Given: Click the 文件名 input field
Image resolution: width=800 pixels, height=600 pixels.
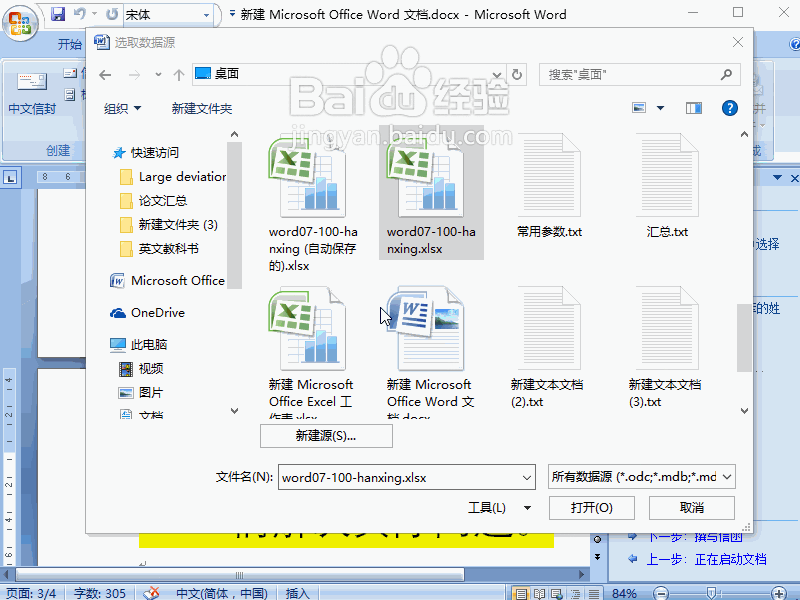Looking at the screenshot, I should click(x=407, y=478).
